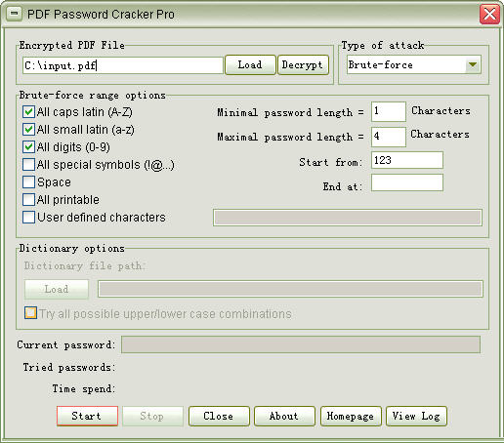Tick the Space checkbox
Image resolution: width=504 pixels, height=443 pixels.
click(x=28, y=182)
